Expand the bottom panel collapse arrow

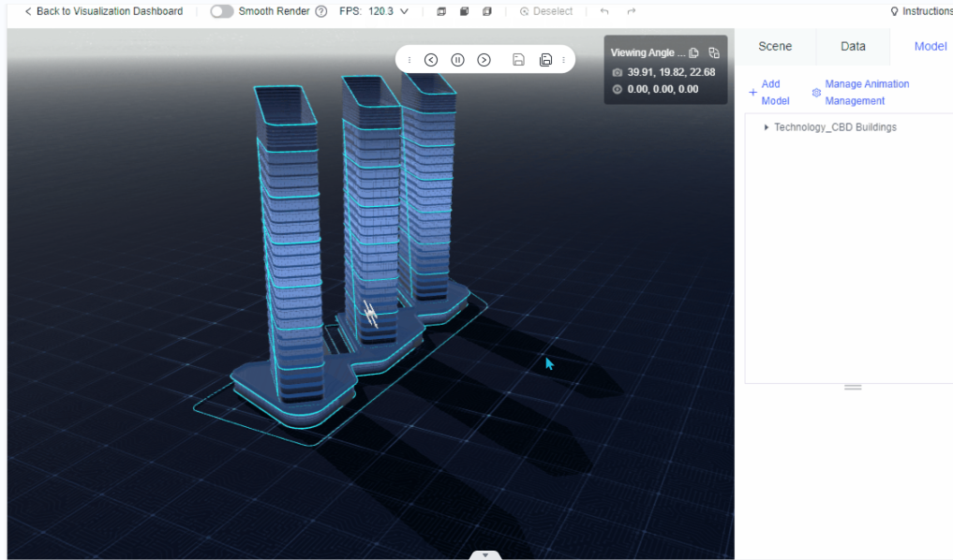485,554
